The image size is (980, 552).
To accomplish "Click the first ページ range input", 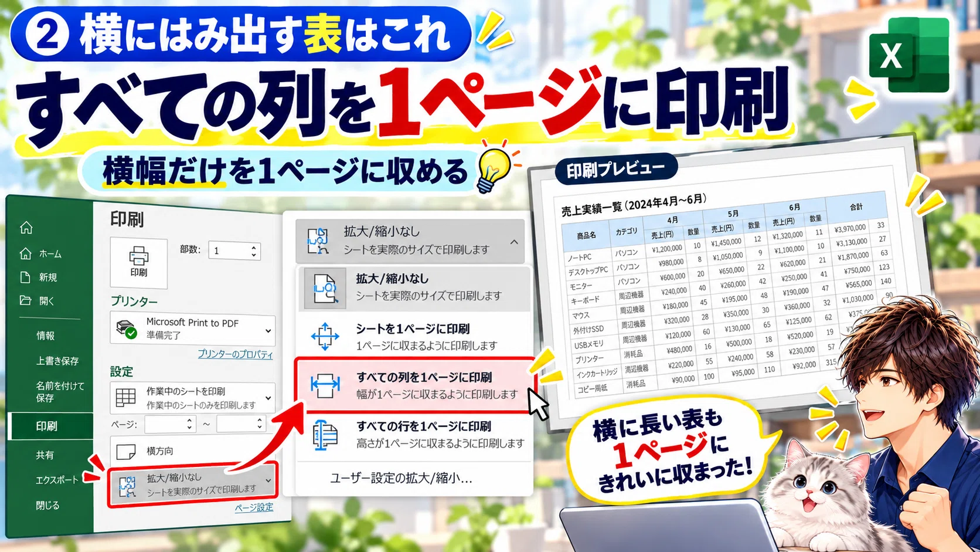I will click(170, 424).
